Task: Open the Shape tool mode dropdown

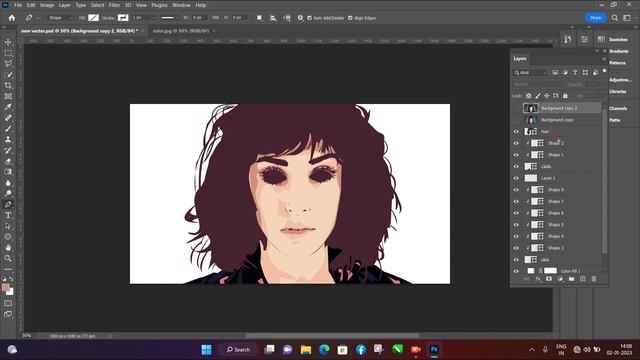Action: 61,18
